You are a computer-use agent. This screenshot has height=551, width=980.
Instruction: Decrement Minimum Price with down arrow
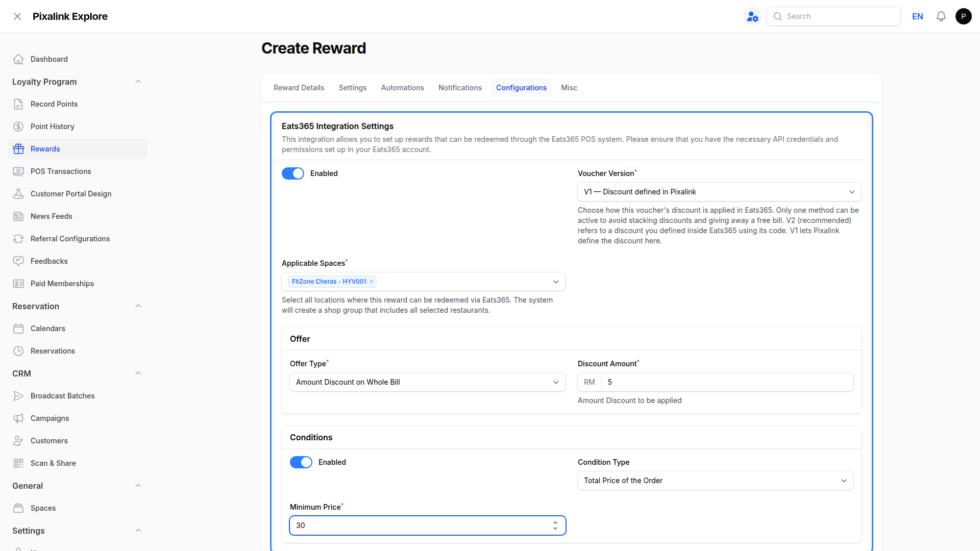tap(555, 529)
